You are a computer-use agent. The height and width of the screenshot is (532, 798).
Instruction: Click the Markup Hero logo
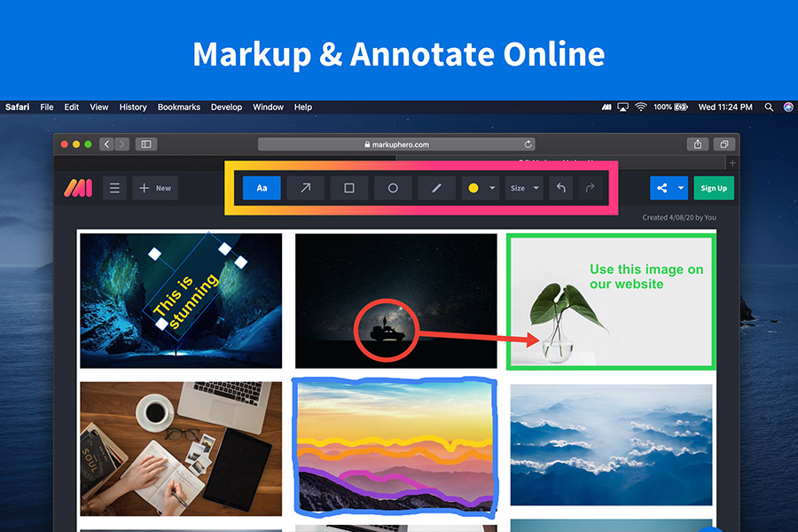(78, 188)
